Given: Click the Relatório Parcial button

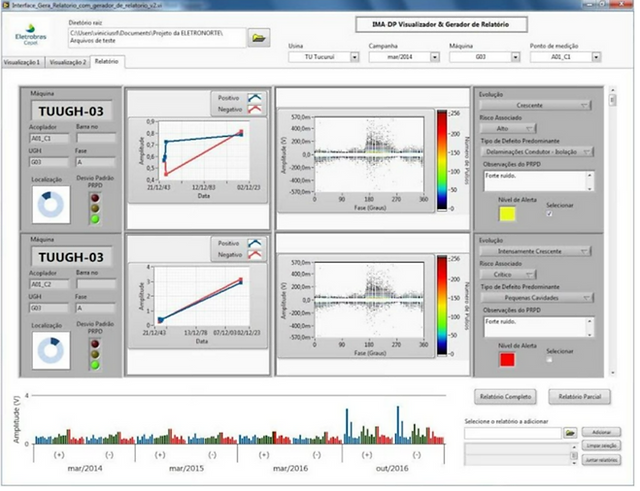Looking at the screenshot, I should coord(580,397).
